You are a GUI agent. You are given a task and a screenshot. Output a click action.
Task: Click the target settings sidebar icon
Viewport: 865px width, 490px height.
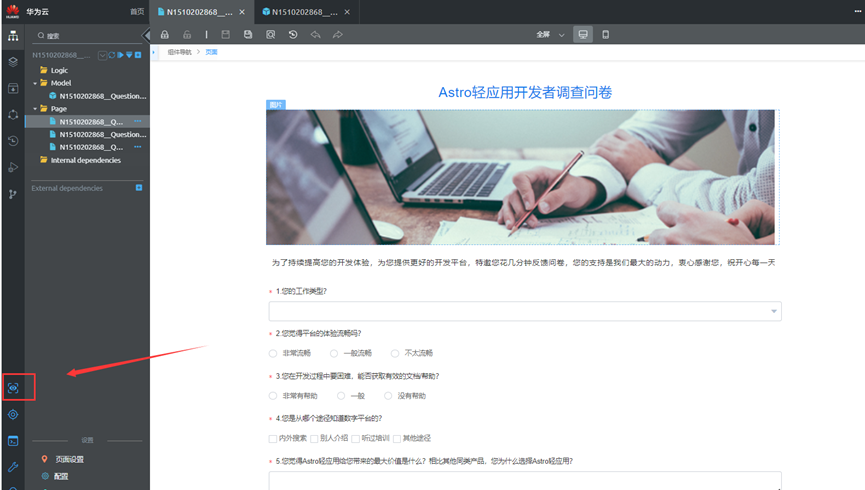13,414
